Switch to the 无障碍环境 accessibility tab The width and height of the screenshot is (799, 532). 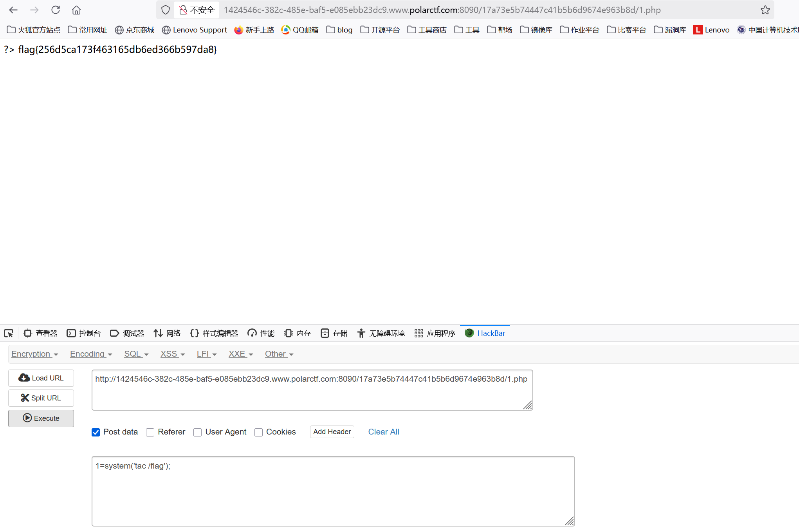(x=381, y=333)
